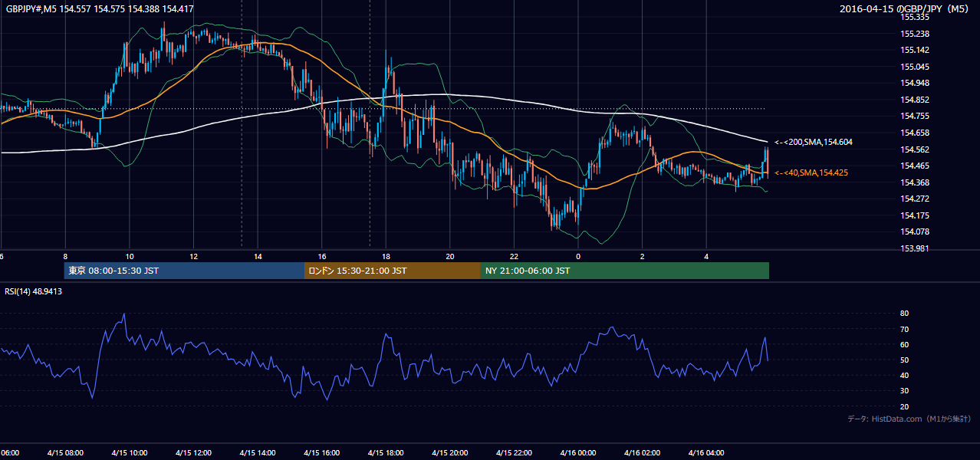This screenshot has height=460, width=980.
Task: Click RSI scale value 60
Action: point(904,344)
